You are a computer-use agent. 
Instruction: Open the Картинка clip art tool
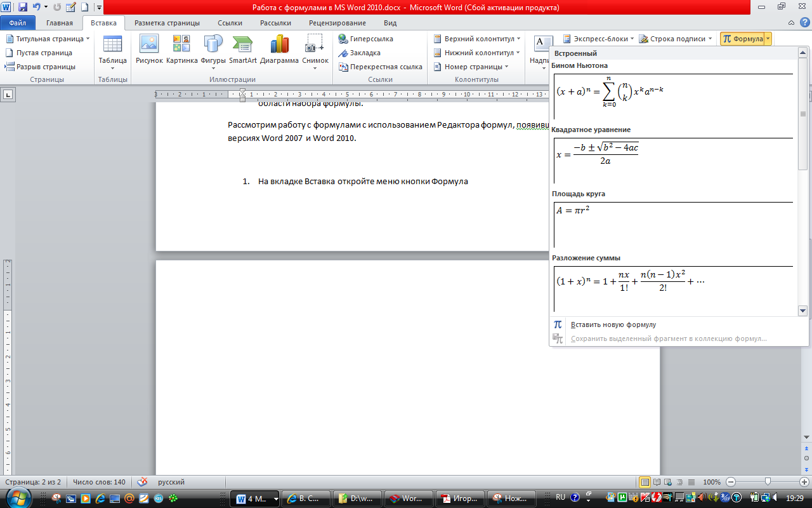coord(181,50)
